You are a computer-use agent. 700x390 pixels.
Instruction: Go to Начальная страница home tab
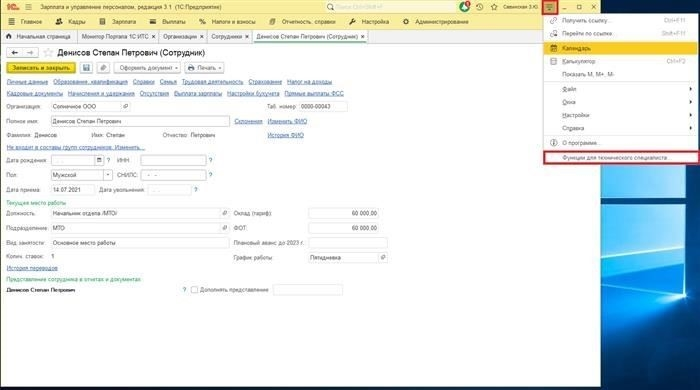pos(38,37)
